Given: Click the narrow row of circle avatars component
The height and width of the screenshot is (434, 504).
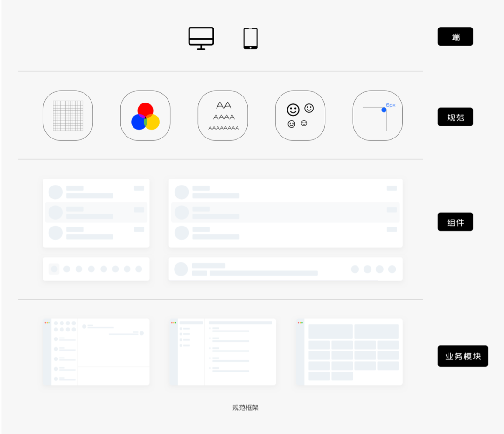Looking at the screenshot, I should tap(97, 269).
